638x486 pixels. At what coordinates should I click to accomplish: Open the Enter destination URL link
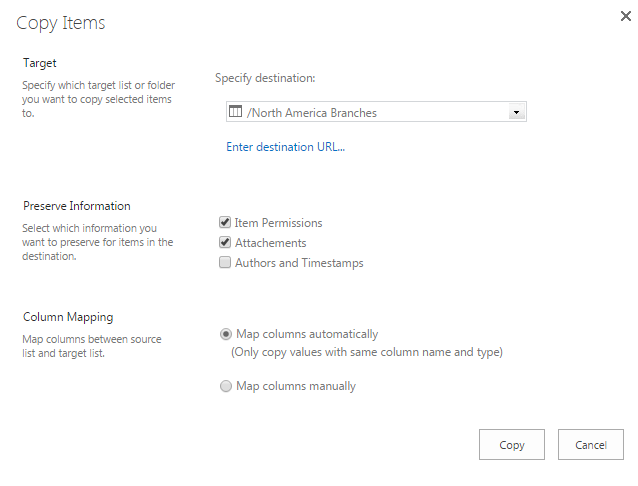pyautogui.click(x=286, y=147)
